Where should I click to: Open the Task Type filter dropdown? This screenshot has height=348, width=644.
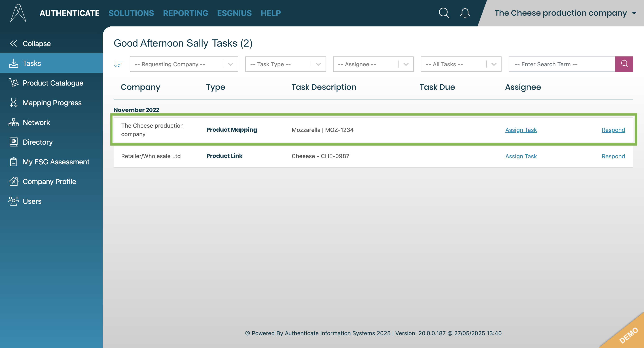tap(285, 64)
